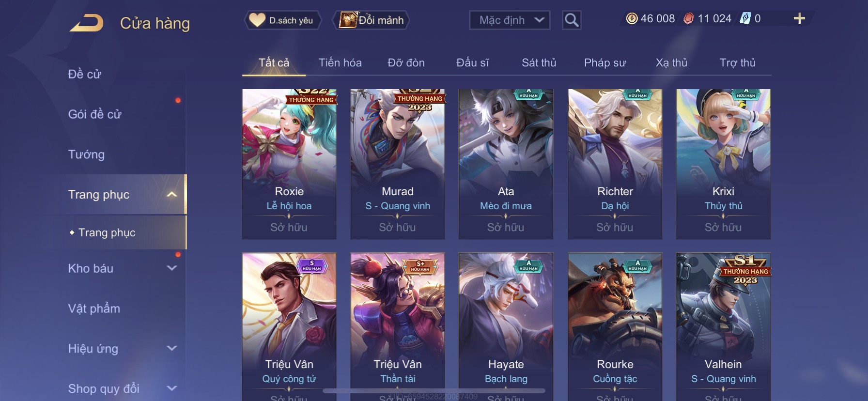
Task: Tap the plus icon to add currency
Action: (799, 19)
